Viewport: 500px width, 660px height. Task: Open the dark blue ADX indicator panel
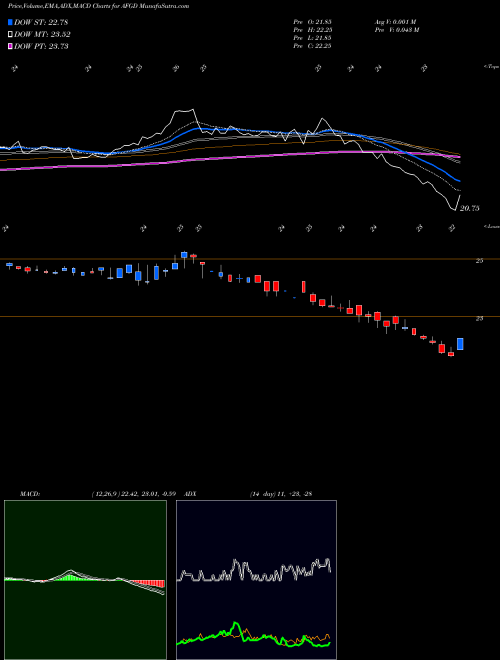[x=256, y=580]
